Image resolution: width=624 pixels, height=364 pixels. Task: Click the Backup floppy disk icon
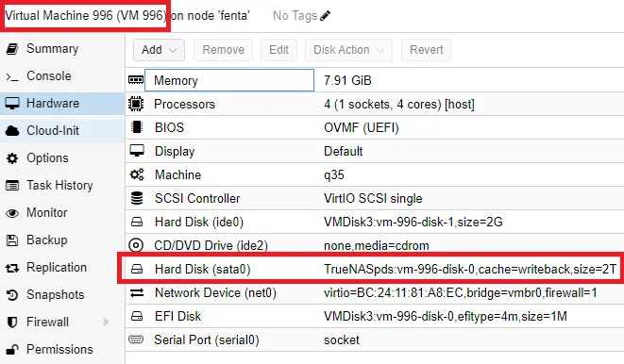12,240
